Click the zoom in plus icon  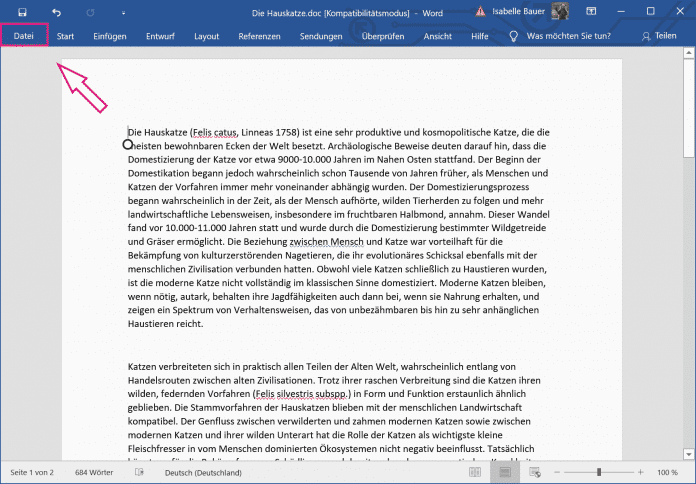coord(638,471)
